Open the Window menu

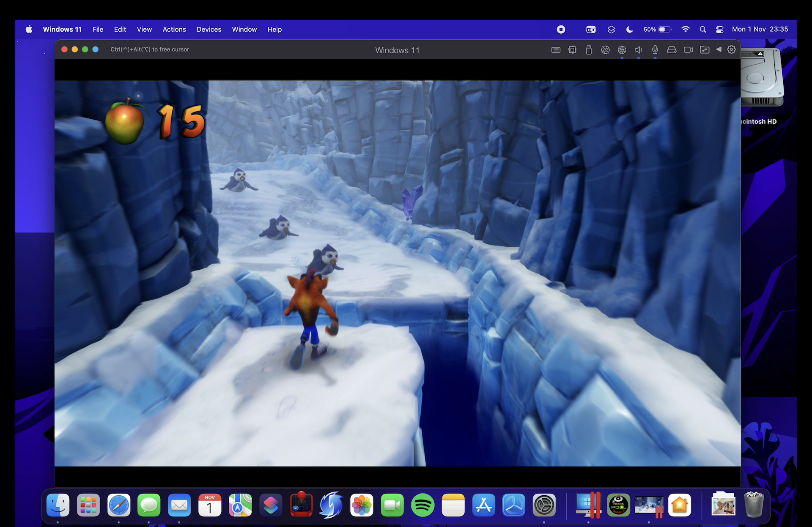[x=244, y=29]
